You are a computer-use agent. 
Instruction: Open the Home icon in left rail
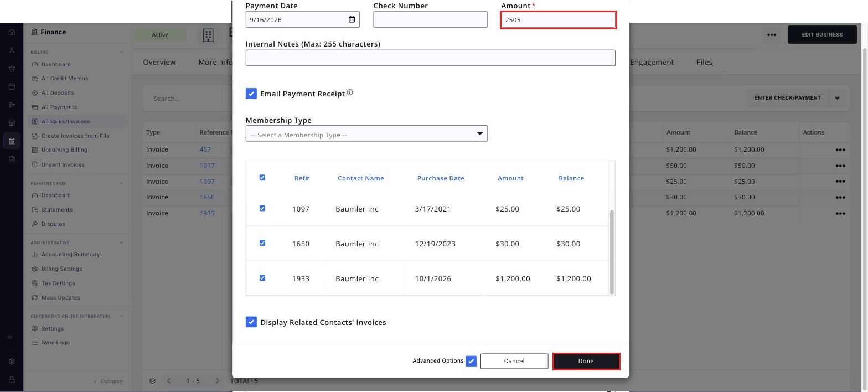(12, 32)
